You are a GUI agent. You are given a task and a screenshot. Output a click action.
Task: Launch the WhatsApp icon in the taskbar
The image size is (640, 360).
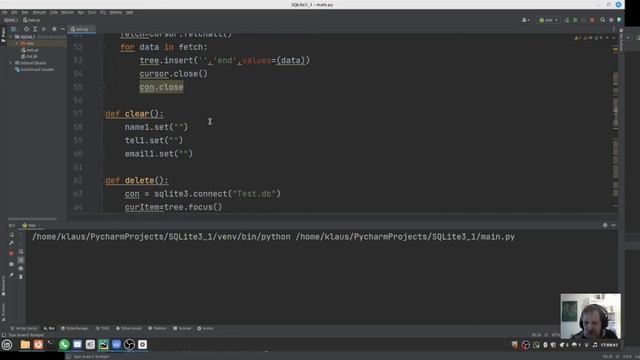point(64,345)
